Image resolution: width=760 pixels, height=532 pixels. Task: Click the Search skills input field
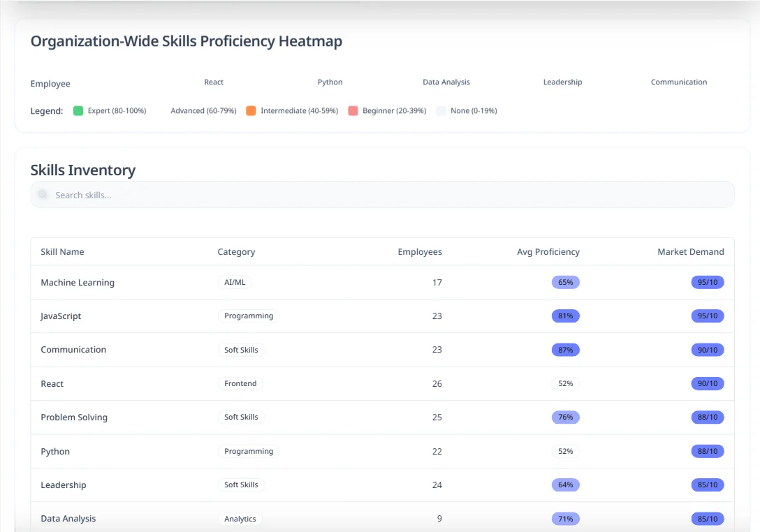[382, 195]
